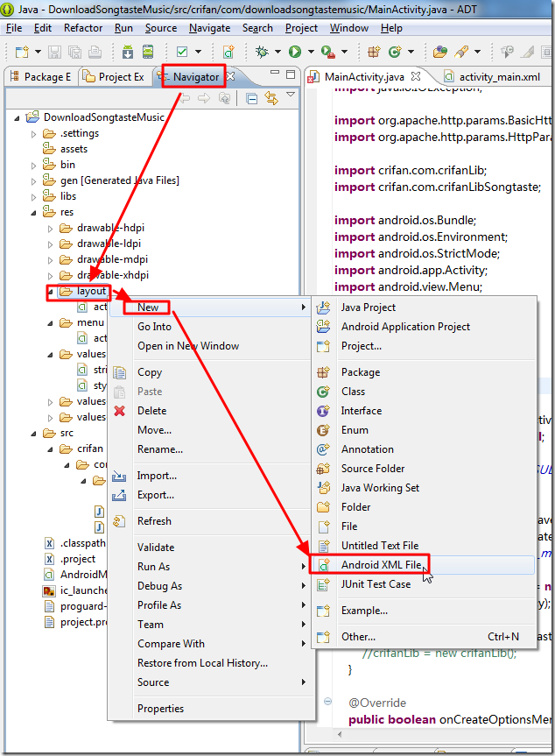Viewport: 555px width, 756px height.
Task: Click the green Run toolbar button
Action: pyautogui.click(x=295, y=52)
